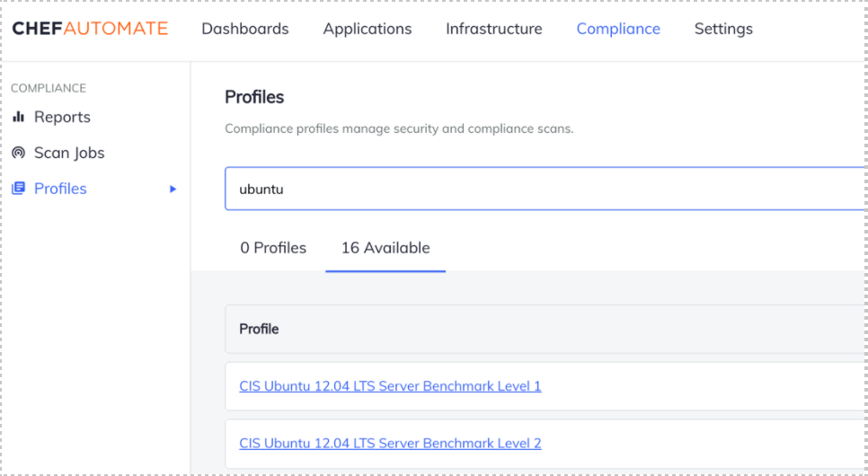Open CIS Ubuntu 12.04 Benchmark Level 2

click(390, 444)
